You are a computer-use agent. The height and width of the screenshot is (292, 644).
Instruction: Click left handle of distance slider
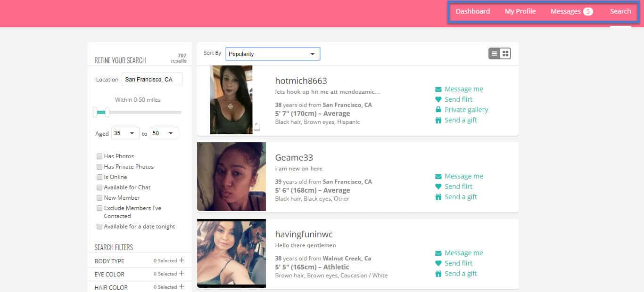point(95,112)
